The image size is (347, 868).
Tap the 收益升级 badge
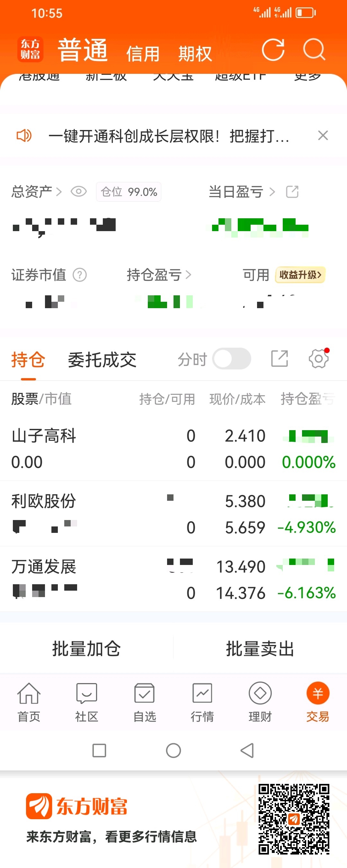(300, 275)
